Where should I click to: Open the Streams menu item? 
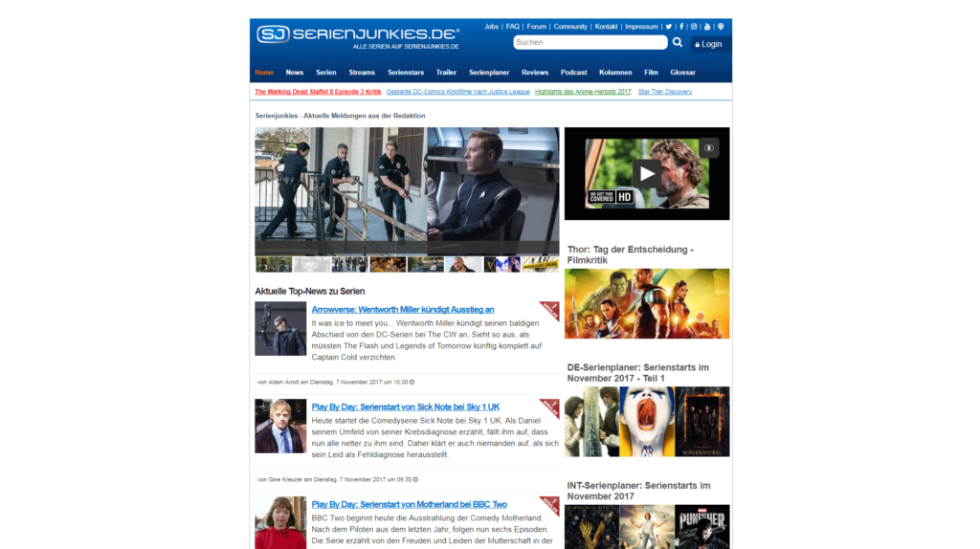pos(362,73)
